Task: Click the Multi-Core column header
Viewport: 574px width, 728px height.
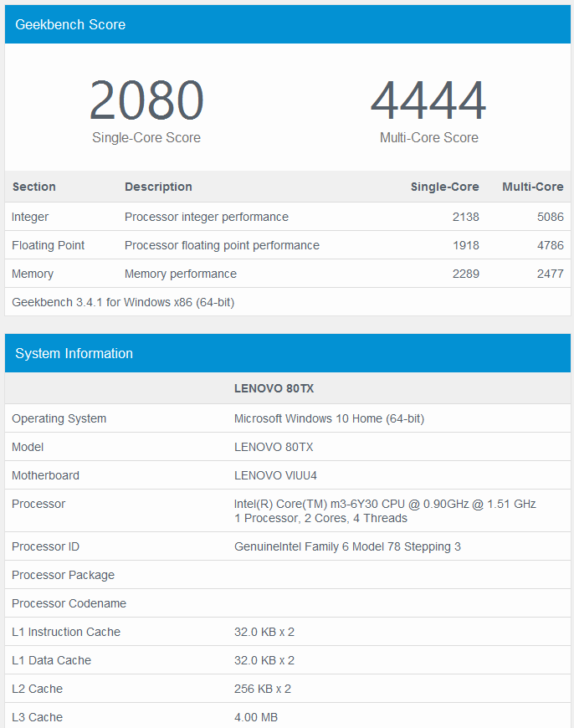Action: pyautogui.click(x=533, y=187)
